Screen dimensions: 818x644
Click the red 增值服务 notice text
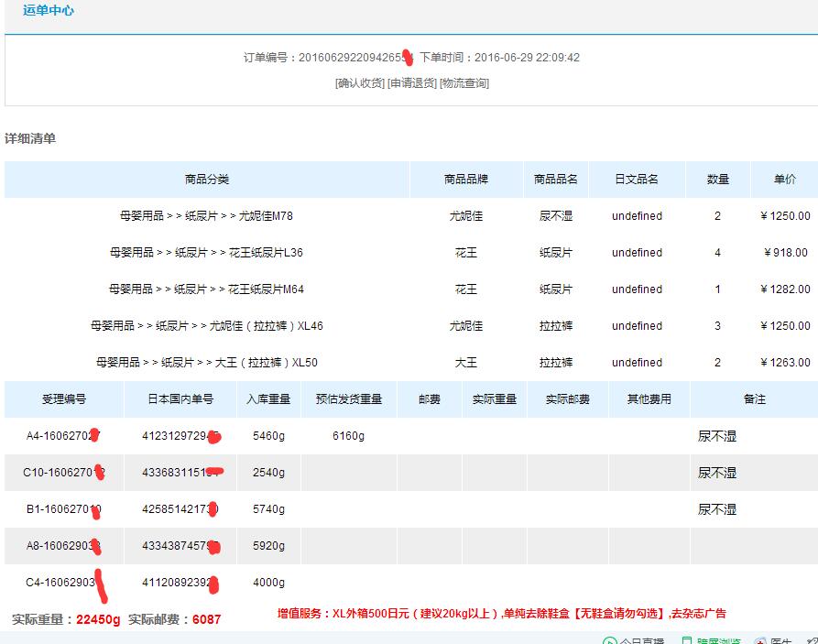(501, 613)
